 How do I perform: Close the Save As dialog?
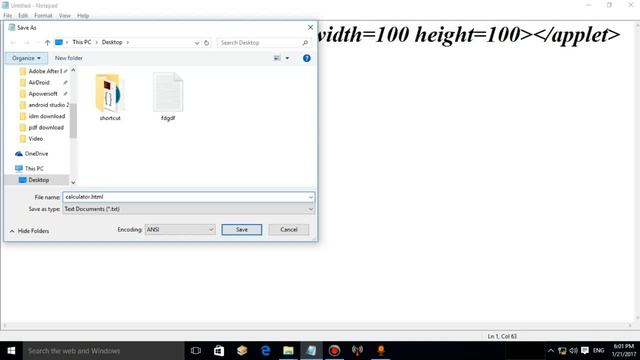[310, 27]
